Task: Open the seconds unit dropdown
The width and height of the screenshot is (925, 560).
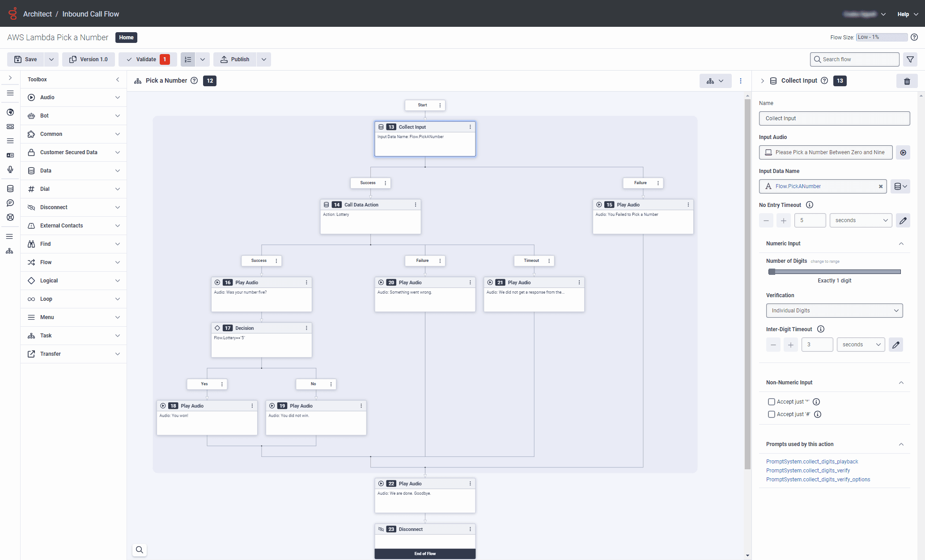Action: [860, 220]
